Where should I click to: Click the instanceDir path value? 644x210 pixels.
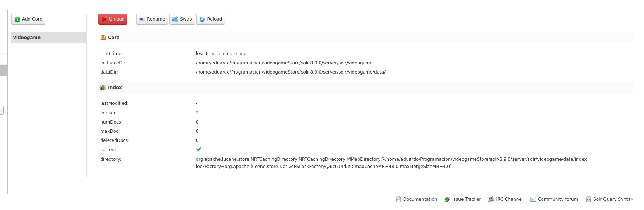coord(284,63)
